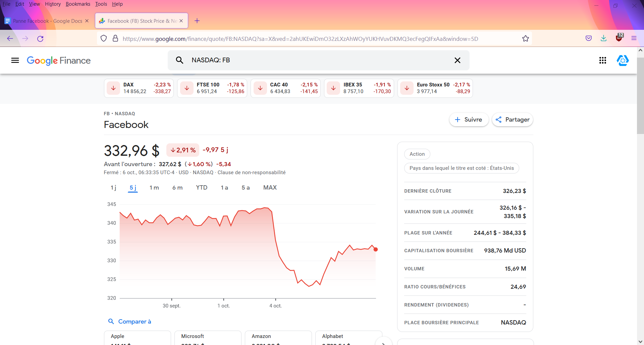
Task: Click the Suivre button
Action: 469,120
